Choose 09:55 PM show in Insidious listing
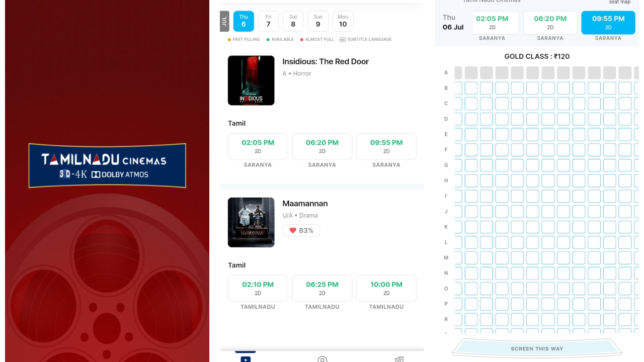 [386, 146]
